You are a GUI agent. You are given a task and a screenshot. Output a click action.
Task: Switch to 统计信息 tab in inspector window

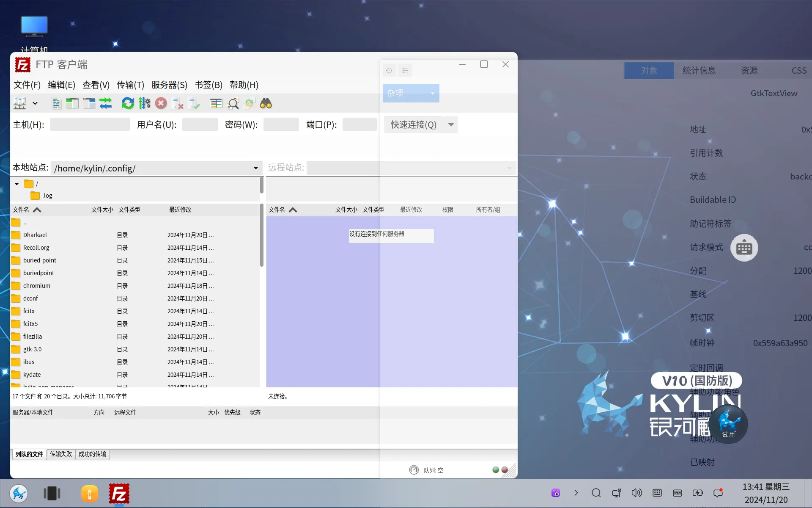(699, 70)
